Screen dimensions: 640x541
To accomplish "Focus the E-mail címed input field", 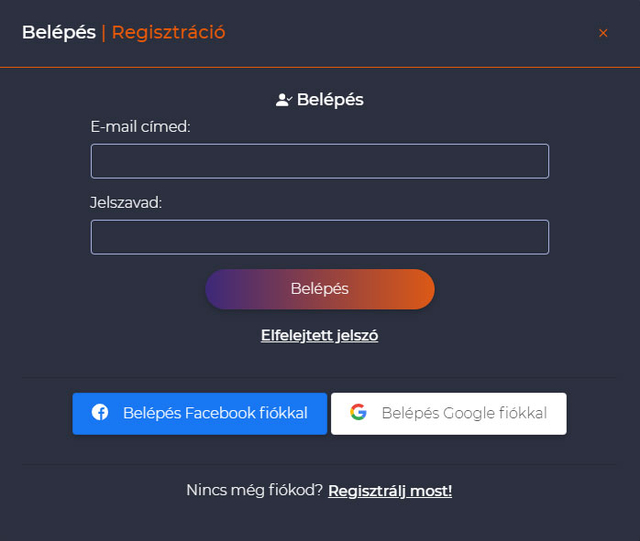I will click(x=320, y=161).
